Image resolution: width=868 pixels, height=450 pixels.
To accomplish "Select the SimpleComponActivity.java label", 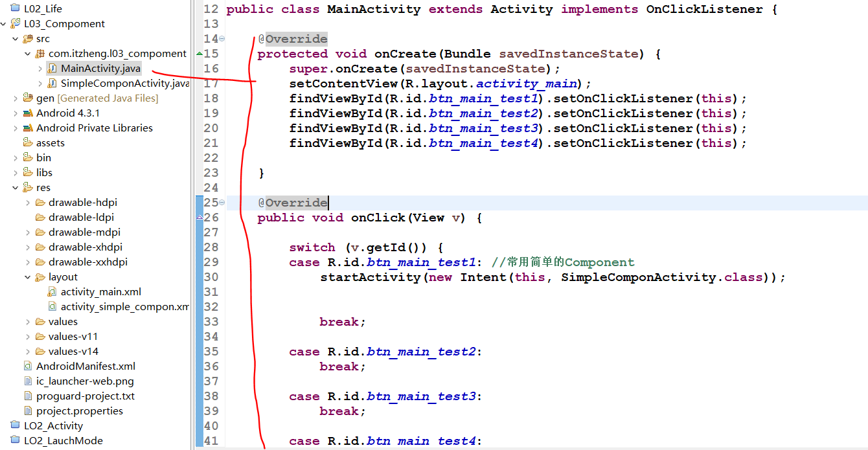I will point(125,83).
